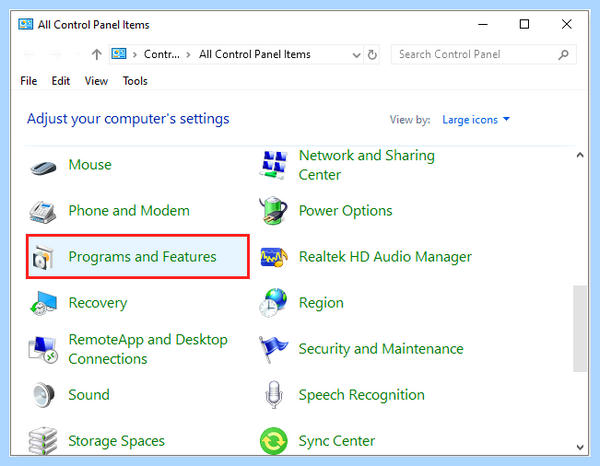
Task: Go up one folder level arrow
Action: coord(96,55)
